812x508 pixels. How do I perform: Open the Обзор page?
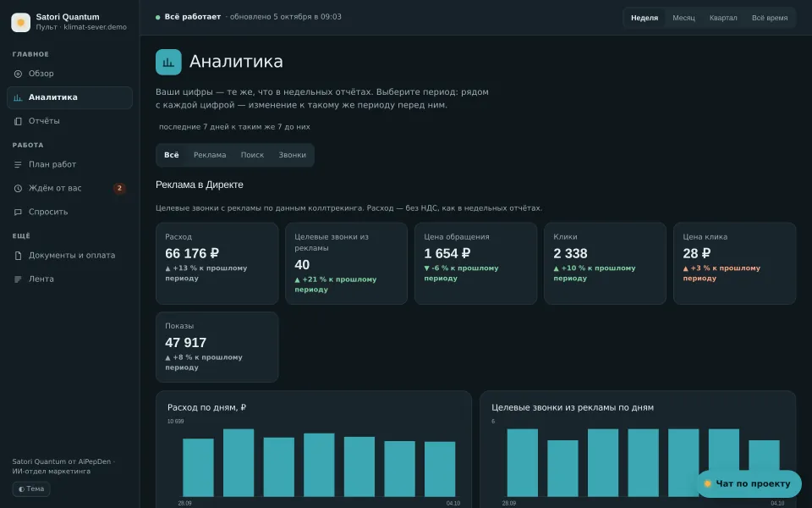pos(69,74)
